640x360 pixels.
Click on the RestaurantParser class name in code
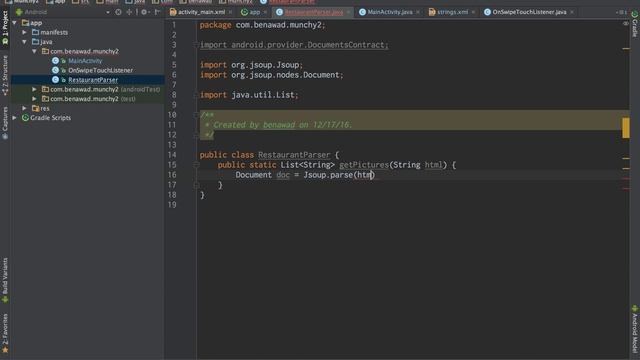[294, 155]
